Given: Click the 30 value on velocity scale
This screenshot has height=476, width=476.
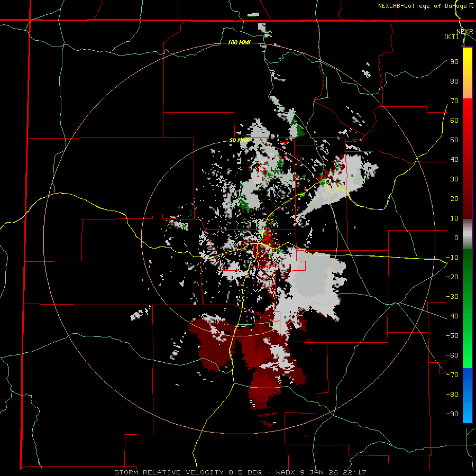Looking at the screenshot, I should click(x=454, y=179).
